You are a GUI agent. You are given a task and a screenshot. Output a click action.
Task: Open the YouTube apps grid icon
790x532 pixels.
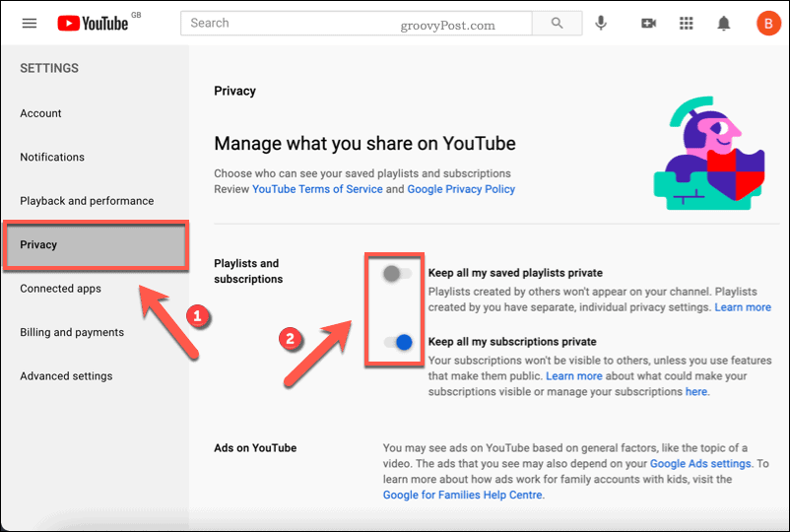[687, 24]
